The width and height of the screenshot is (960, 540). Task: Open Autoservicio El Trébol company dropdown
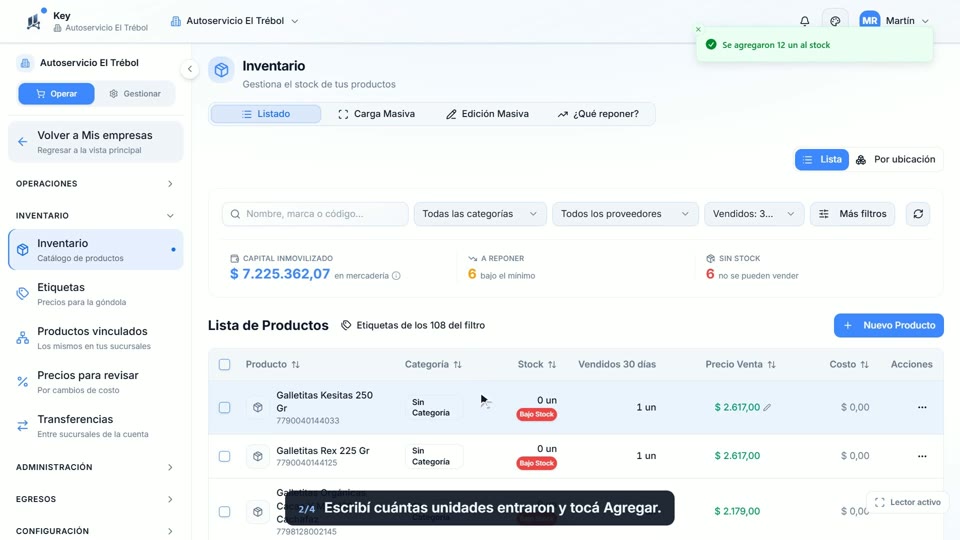click(x=234, y=21)
